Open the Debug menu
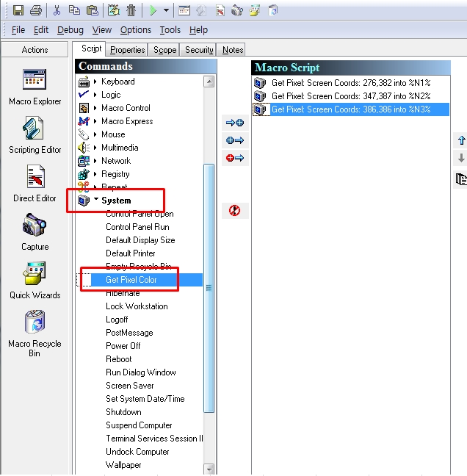467x476 pixels. click(70, 30)
